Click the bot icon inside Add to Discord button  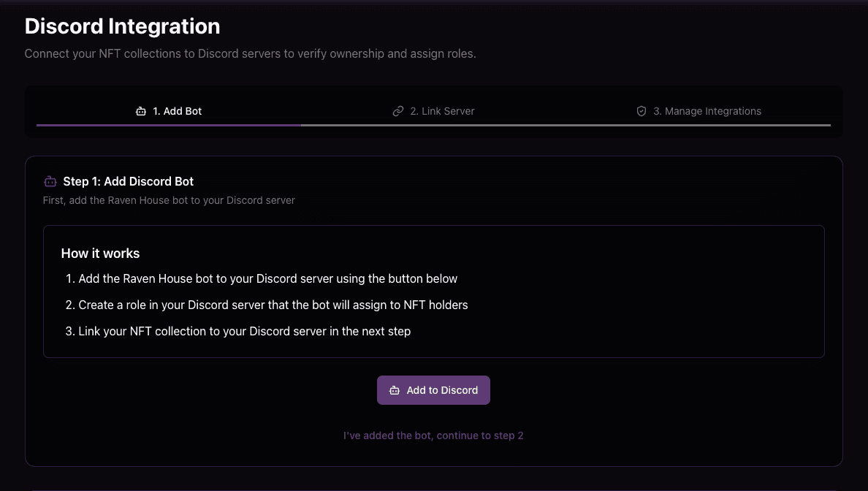(x=395, y=390)
